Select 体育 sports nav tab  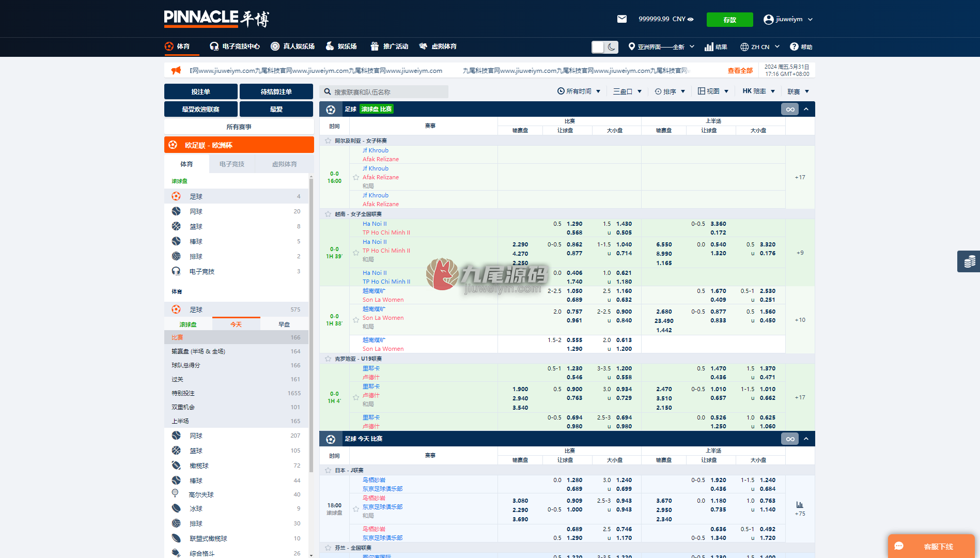click(x=177, y=47)
